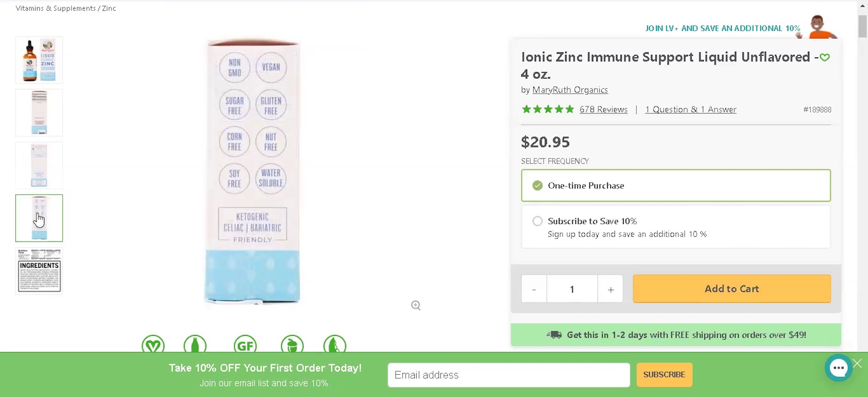Increase quantity with the plus button
The width and height of the screenshot is (868, 397).
[x=611, y=289]
